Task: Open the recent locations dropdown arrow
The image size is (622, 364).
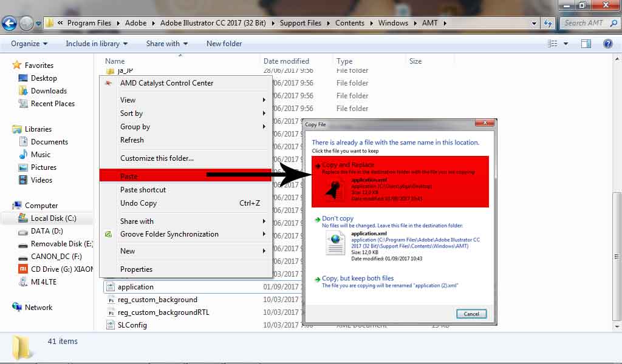Action: pyautogui.click(x=38, y=24)
